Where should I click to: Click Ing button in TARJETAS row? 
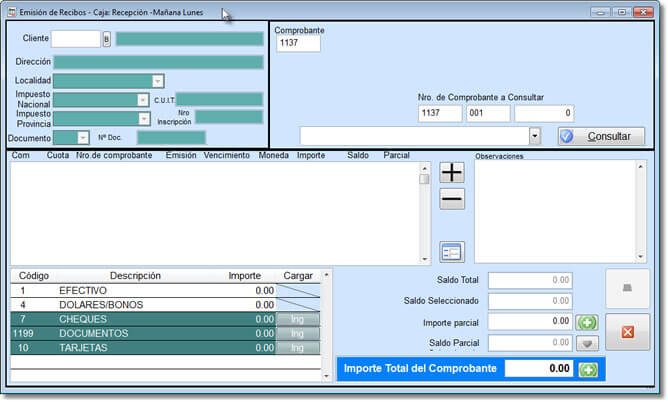[298, 348]
